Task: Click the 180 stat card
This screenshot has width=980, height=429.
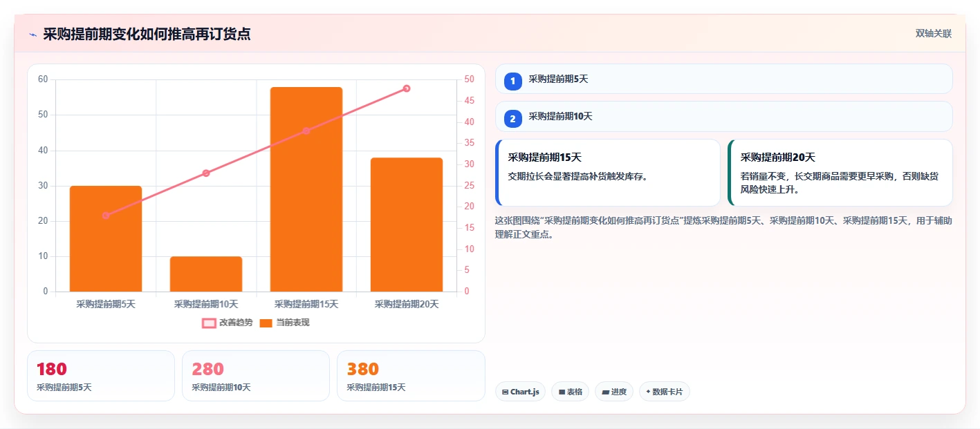Action: (x=101, y=376)
